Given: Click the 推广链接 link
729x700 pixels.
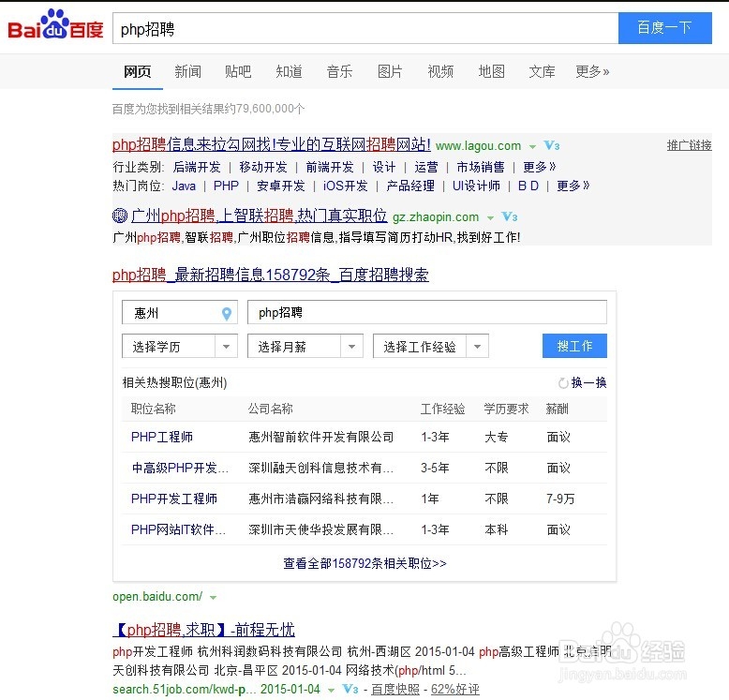Looking at the screenshot, I should [x=689, y=145].
